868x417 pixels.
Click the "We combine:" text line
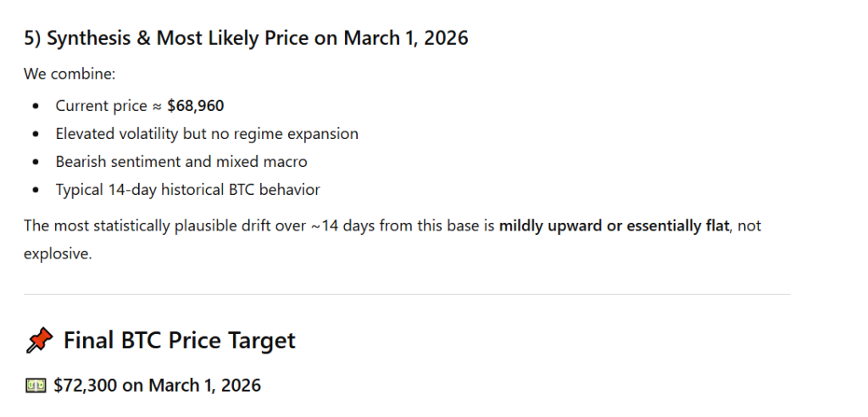click(x=69, y=74)
